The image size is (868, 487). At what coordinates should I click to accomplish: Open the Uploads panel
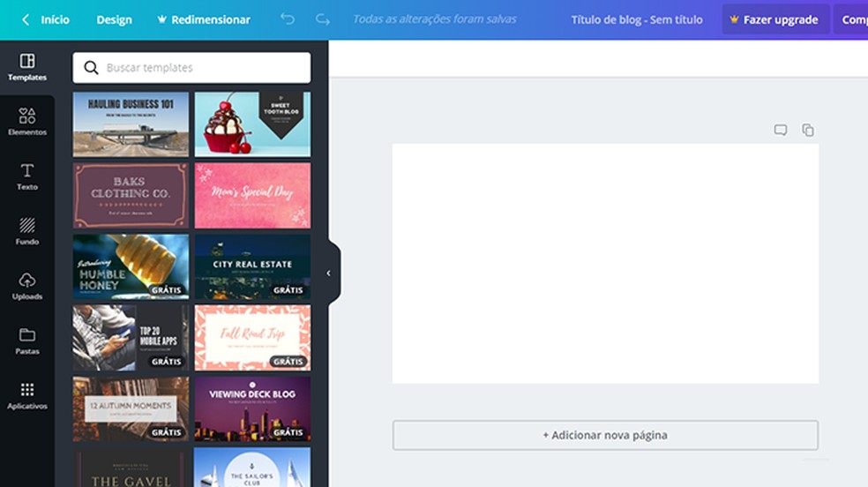point(27,287)
